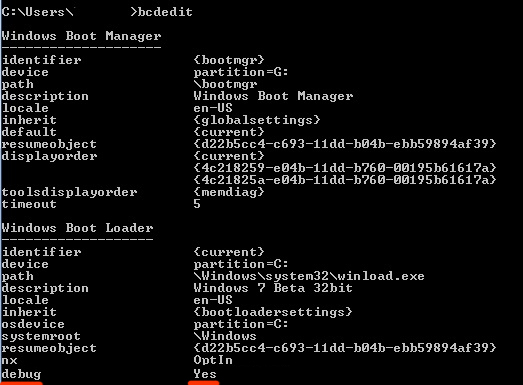Click the {memdiag} toolsdisplayorder value
Viewport: 523px width, 385px height.
229,192
